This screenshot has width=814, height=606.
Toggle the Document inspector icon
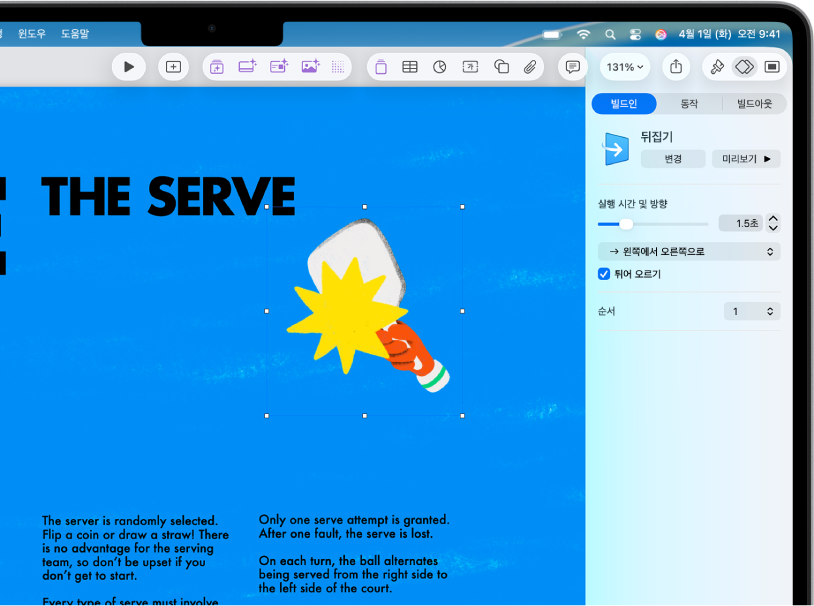point(772,67)
